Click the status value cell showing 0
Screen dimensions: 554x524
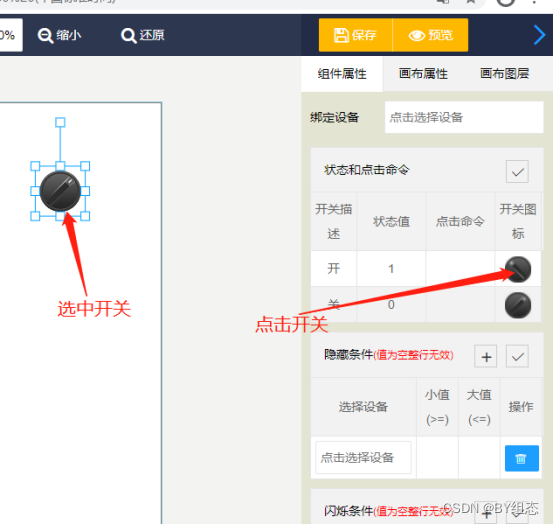point(391,305)
